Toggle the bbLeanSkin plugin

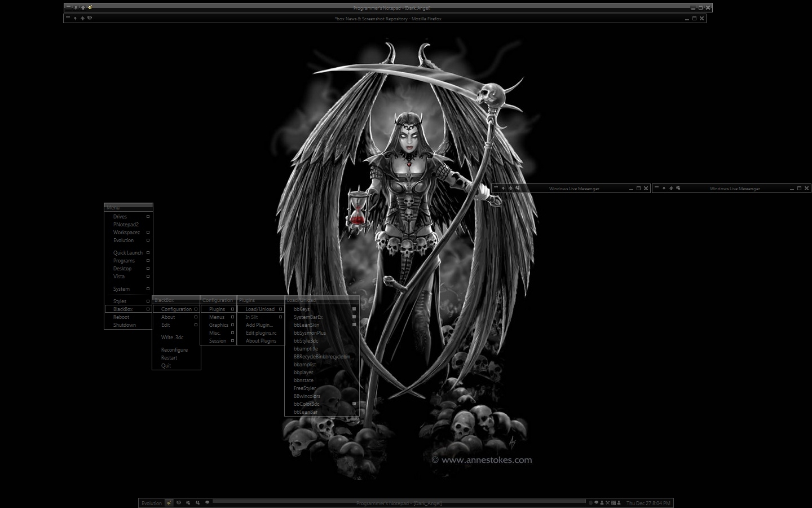pyautogui.click(x=322, y=325)
